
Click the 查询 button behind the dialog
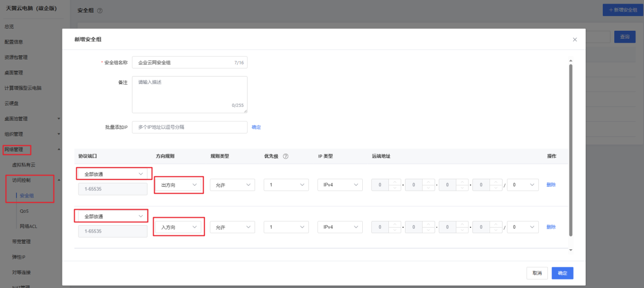625,37
